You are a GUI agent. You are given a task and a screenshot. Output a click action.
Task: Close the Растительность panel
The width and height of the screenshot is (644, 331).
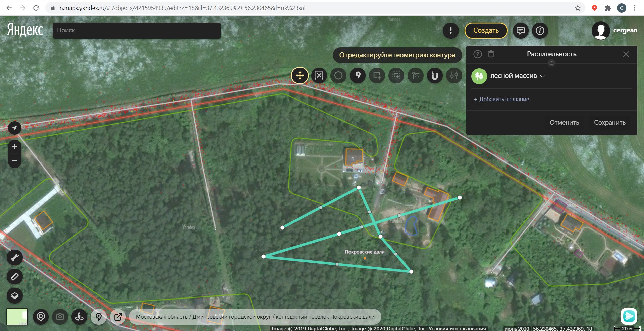point(626,54)
